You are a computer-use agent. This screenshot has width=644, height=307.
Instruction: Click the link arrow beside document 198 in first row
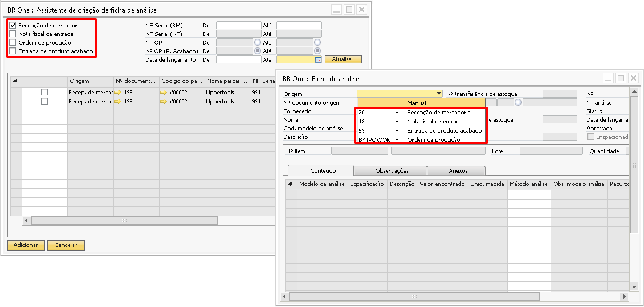pyautogui.click(x=118, y=92)
